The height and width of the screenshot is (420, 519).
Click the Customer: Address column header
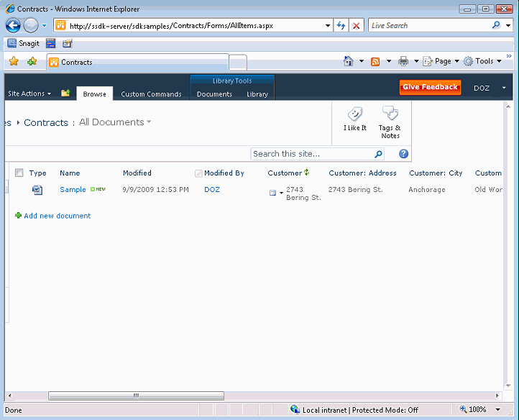(362, 173)
